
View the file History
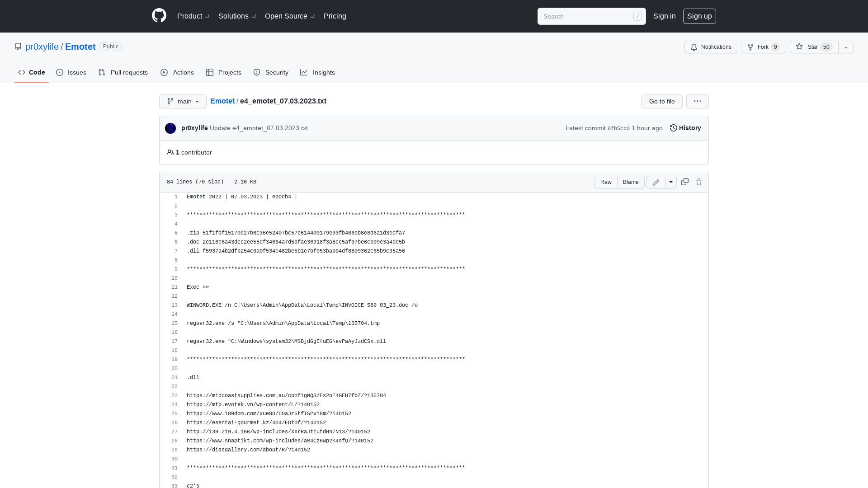(685, 128)
